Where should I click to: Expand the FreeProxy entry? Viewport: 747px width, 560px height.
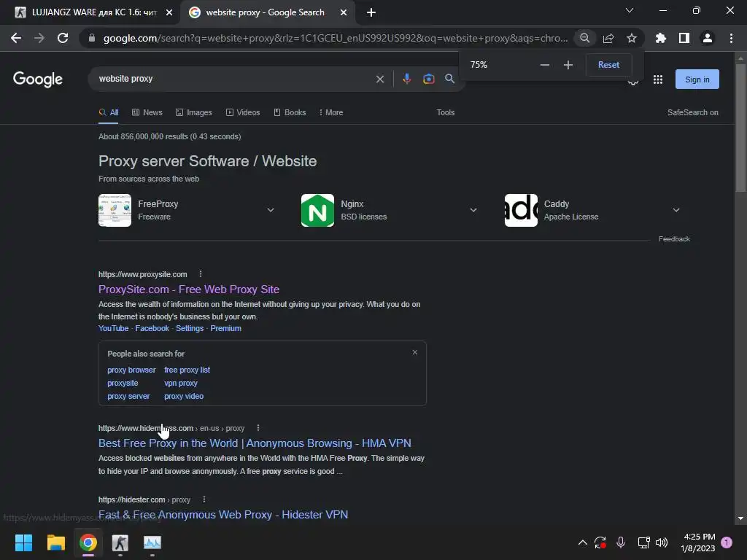click(270, 210)
